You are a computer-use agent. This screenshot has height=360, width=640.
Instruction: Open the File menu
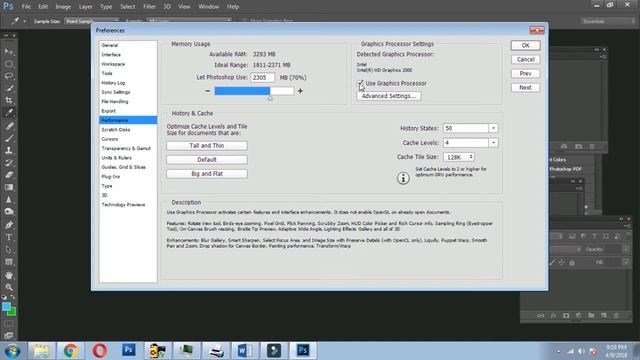click(26, 7)
